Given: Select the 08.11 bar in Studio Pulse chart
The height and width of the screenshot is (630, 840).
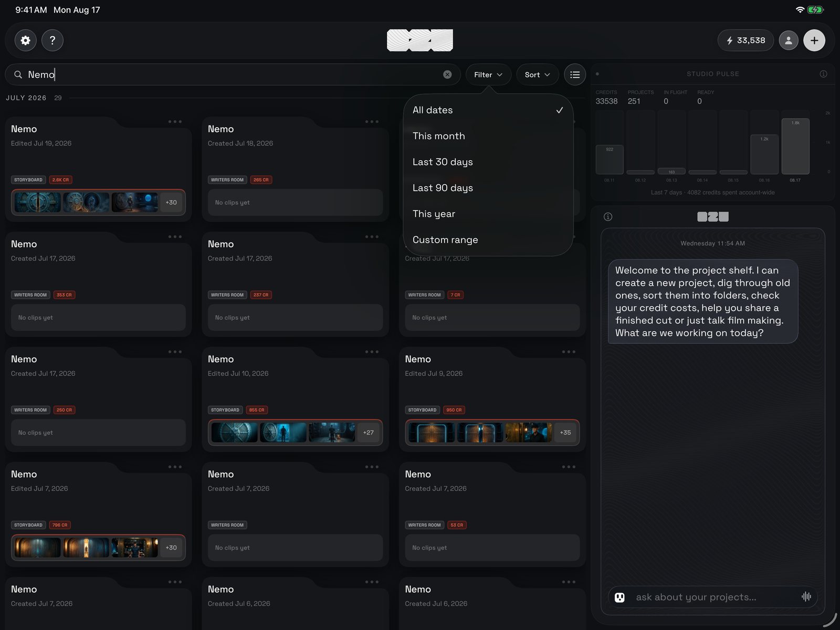Looking at the screenshot, I should point(610,160).
